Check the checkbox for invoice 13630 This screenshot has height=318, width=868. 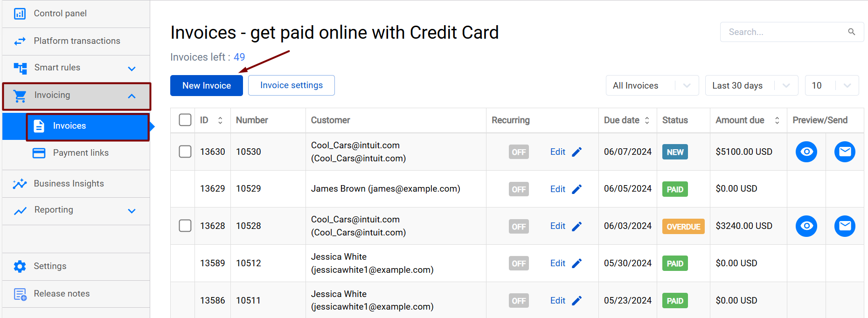pos(185,152)
